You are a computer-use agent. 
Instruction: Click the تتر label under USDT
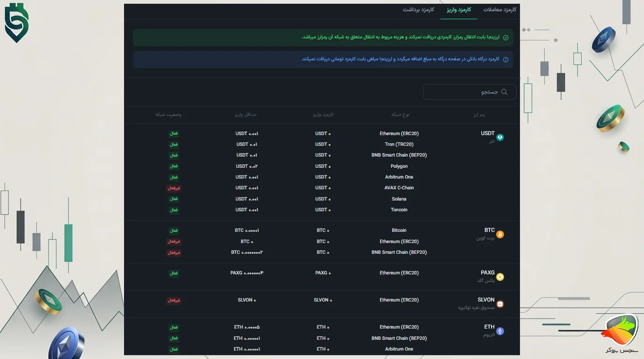click(x=492, y=141)
